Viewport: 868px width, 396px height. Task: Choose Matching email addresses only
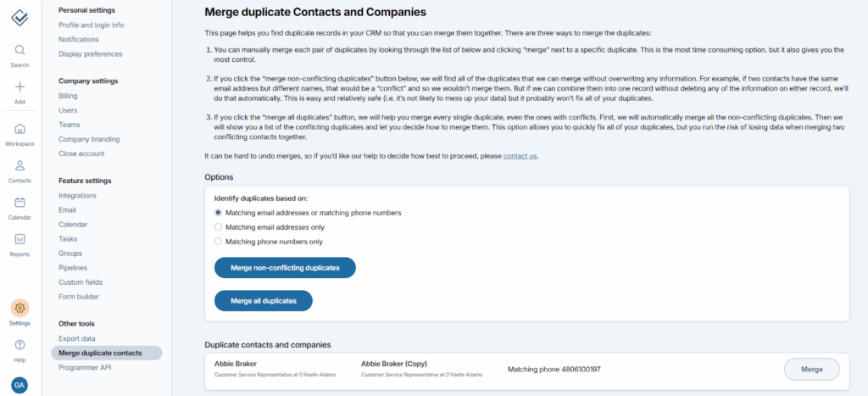[x=218, y=227]
